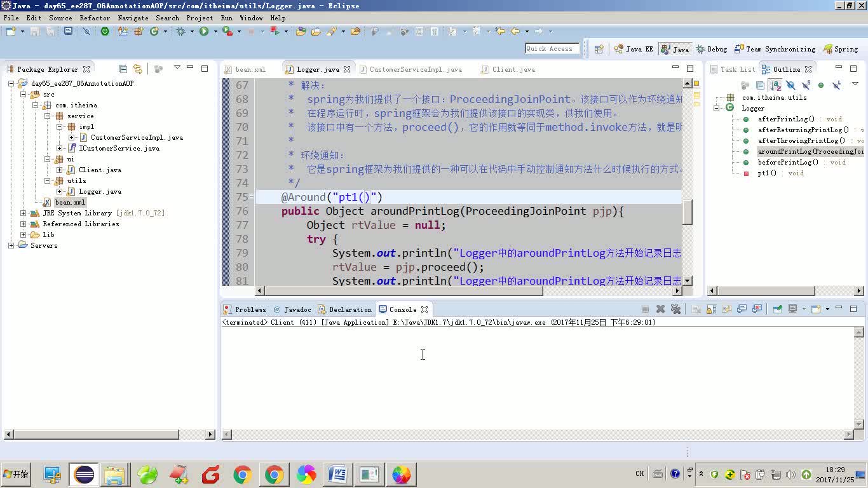
Task: Click Remove All Terminated Launches icon
Action: point(675,309)
